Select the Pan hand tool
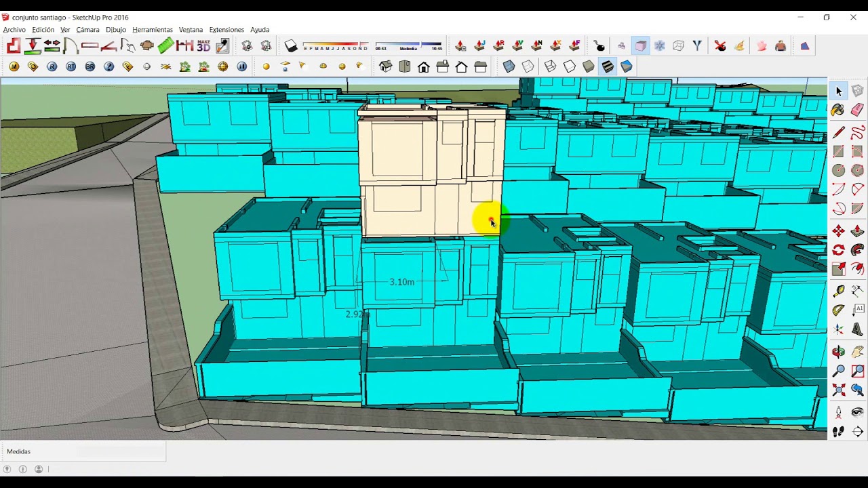Viewport: 868px width, 488px height. (x=858, y=352)
